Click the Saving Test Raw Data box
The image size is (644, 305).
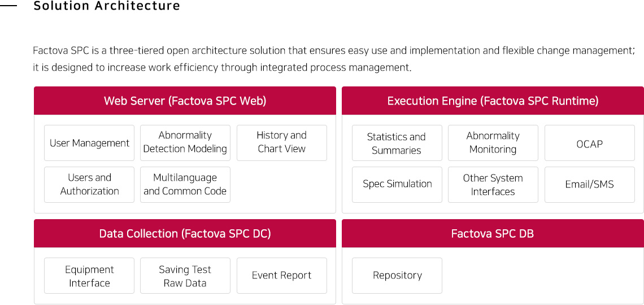(185, 276)
